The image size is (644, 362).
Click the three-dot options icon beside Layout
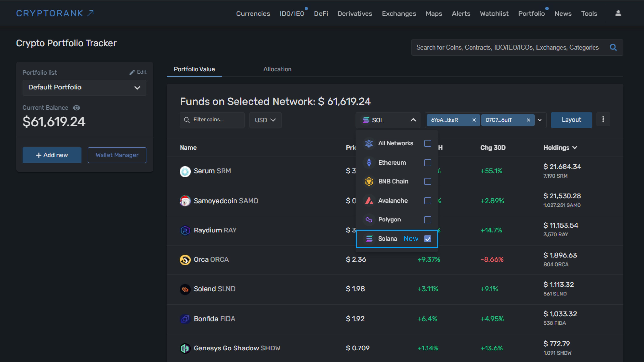coord(603,120)
